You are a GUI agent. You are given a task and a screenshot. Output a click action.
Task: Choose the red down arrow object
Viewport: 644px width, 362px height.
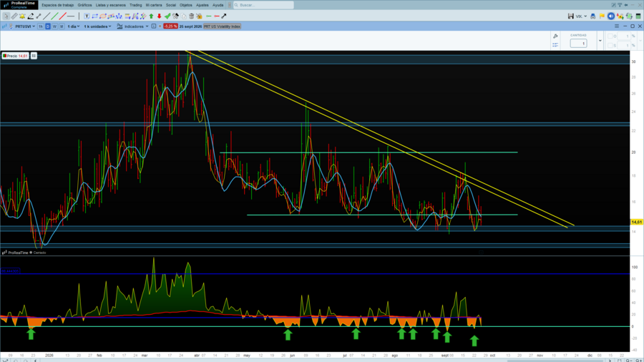[160, 16]
